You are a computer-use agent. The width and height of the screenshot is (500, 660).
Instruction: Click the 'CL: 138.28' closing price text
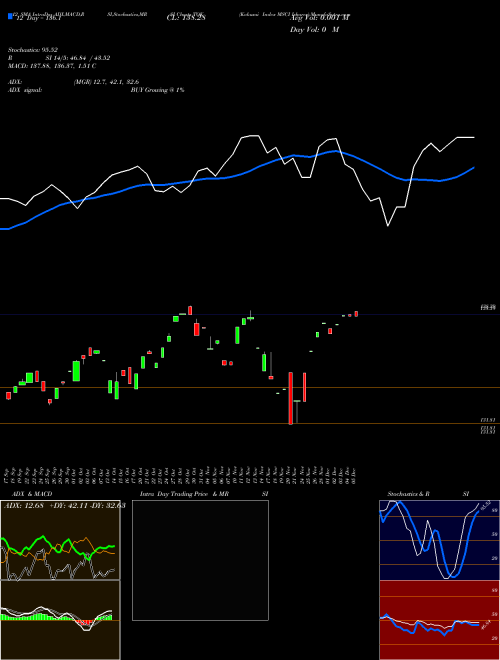[x=186, y=18]
